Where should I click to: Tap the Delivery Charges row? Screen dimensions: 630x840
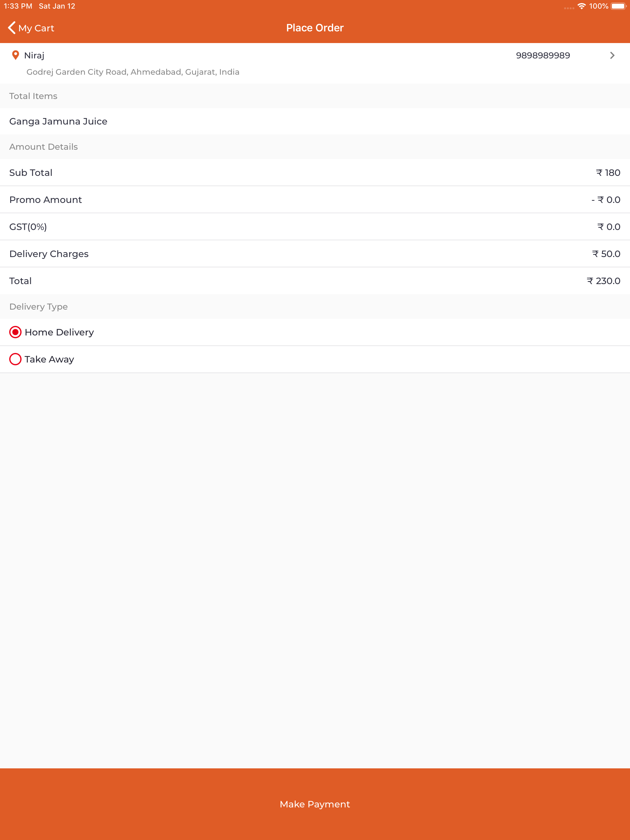tap(315, 254)
